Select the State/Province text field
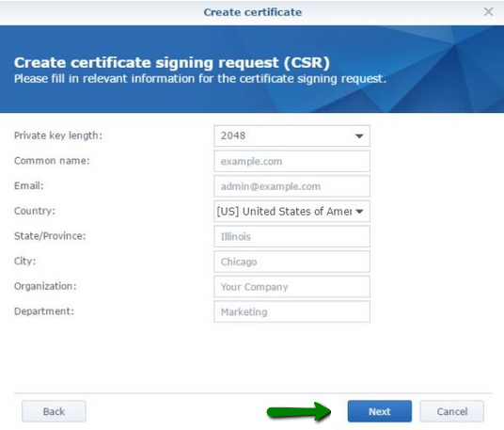 (x=291, y=236)
